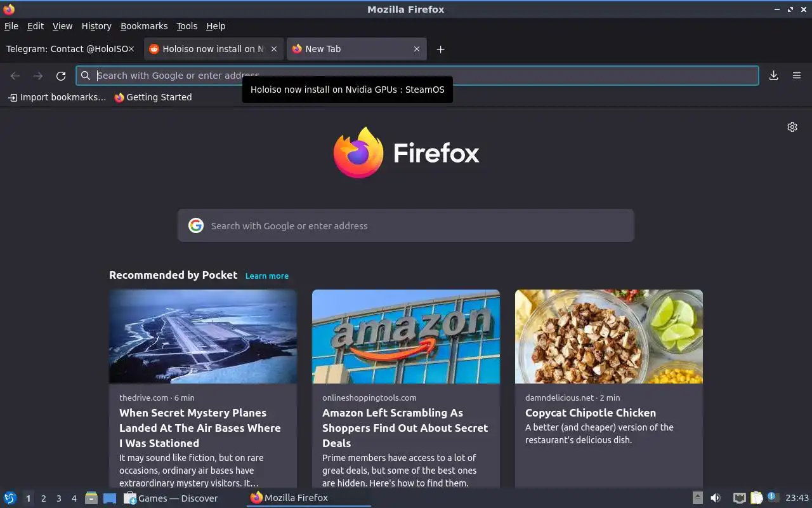This screenshot has height=508, width=812.
Task: Click the damndelicious.net · 2 min source text
Action: click(573, 398)
